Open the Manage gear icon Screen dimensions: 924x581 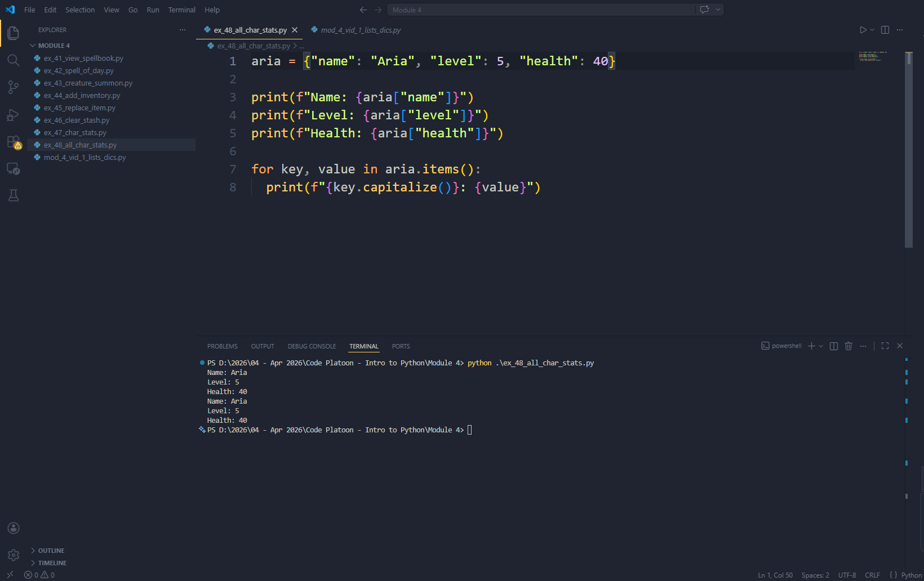pos(14,555)
